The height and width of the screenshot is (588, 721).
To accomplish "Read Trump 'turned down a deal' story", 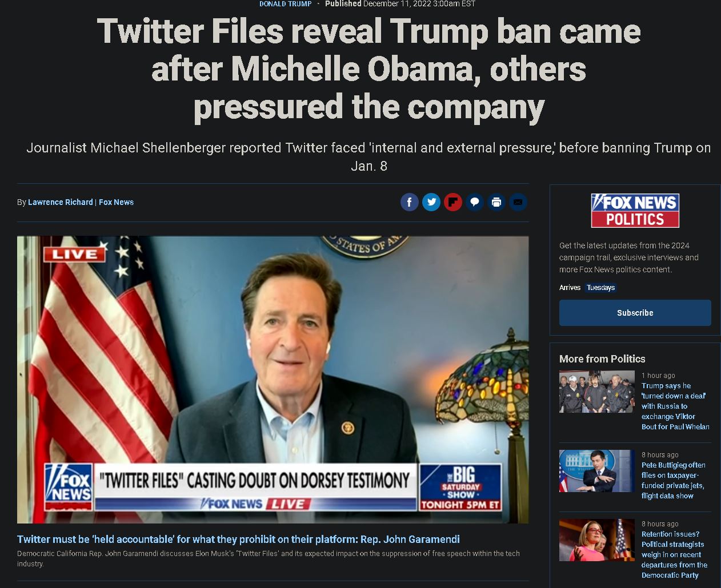I will click(x=675, y=406).
